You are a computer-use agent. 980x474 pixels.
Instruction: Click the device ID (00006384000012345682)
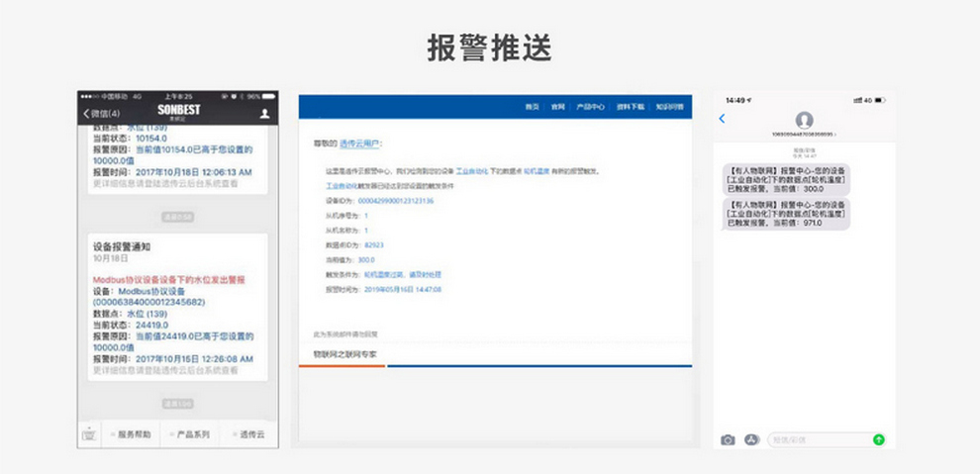(x=148, y=302)
